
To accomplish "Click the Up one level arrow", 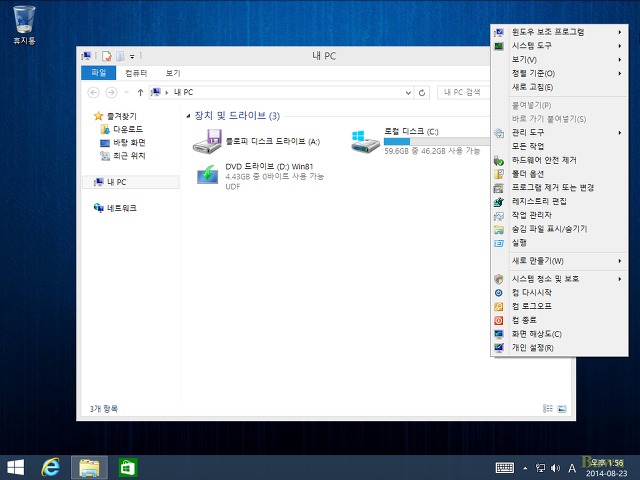I will click(140, 93).
